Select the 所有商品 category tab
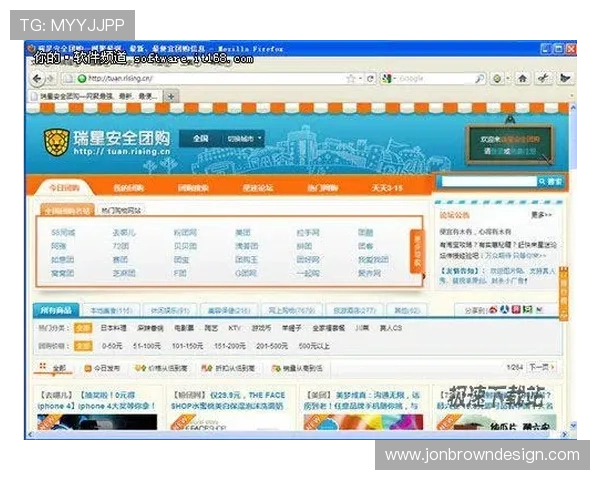600x480 pixels. 56,310
